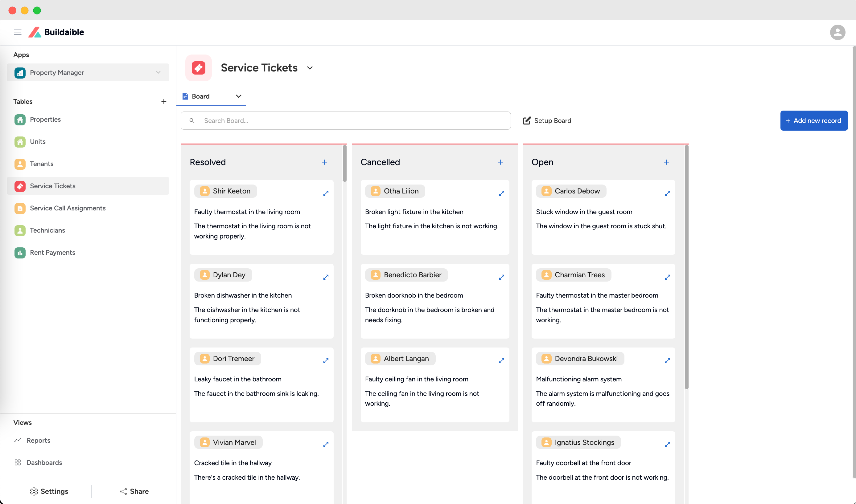The image size is (856, 504).
Task: Click Otha Lilion tenant chip
Action: pos(395,191)
